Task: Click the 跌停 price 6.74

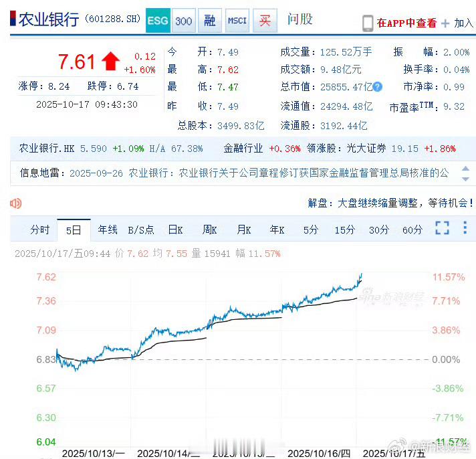Action: [128, 86]
